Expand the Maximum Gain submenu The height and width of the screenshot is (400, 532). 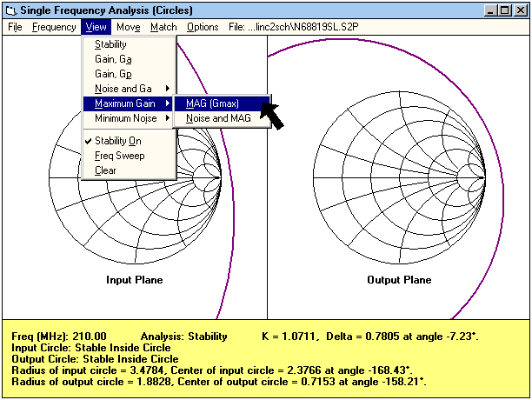128,103
